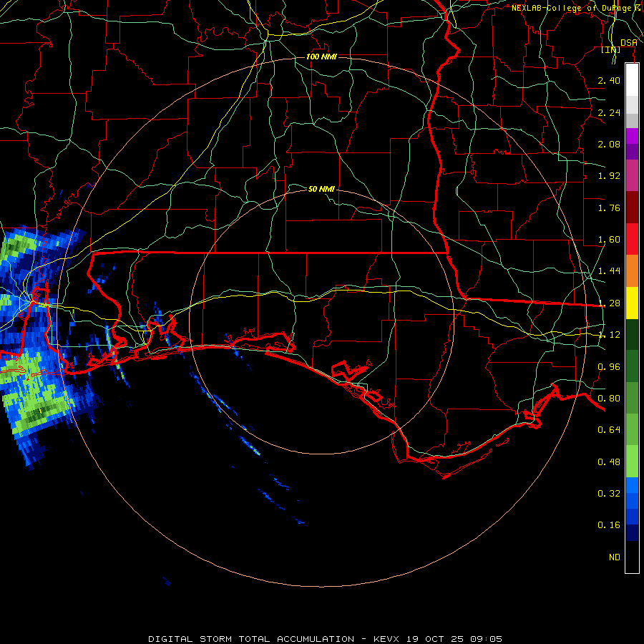
Task: Click the 2.24 legend value
Action: coord(609,112)
